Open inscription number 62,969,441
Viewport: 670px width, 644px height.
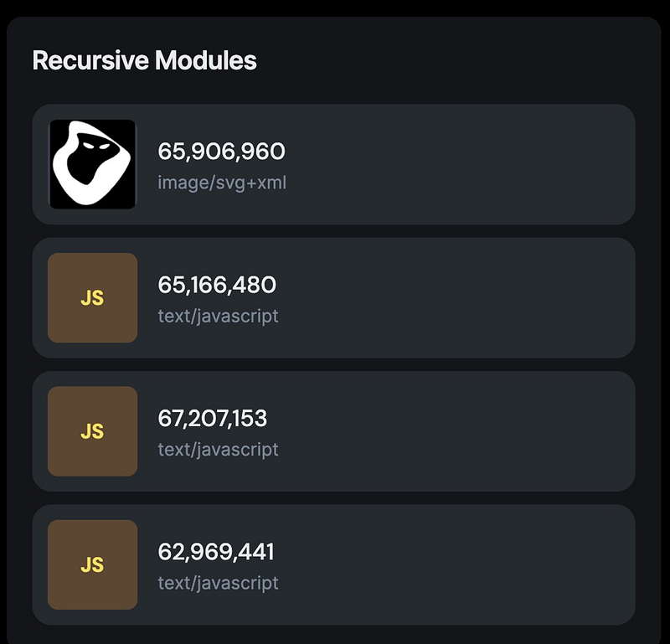tap(216, 551)
